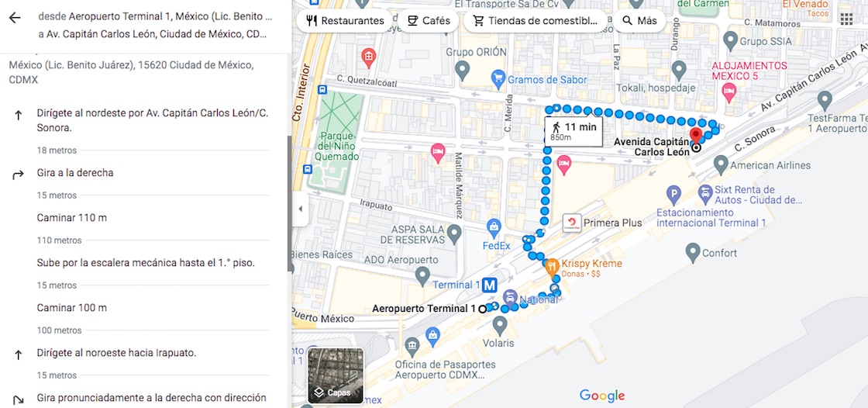Click the Estacionamiento internacional parking icon

[x=673, y=195]
